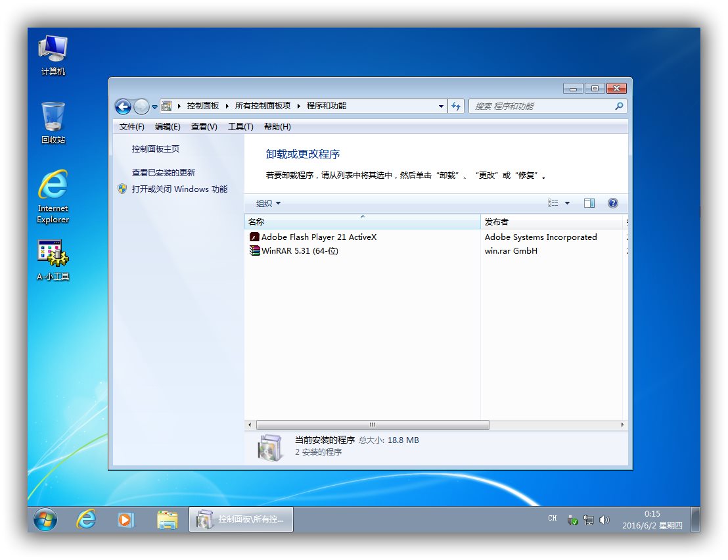Click the Adobe Flash Player icon
Image resolution: width=728 pixels, height=560 pixels.
pos(254,237)
